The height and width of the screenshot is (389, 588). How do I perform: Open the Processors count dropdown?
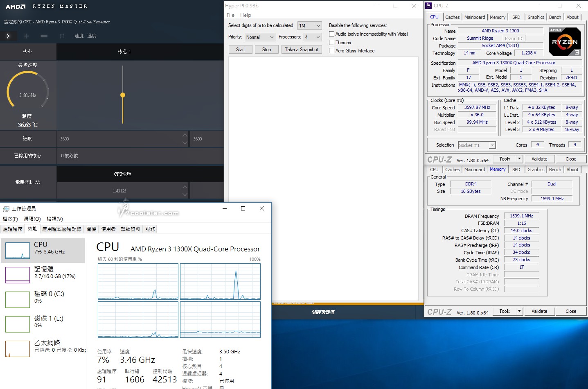click(x=313, y=37)
